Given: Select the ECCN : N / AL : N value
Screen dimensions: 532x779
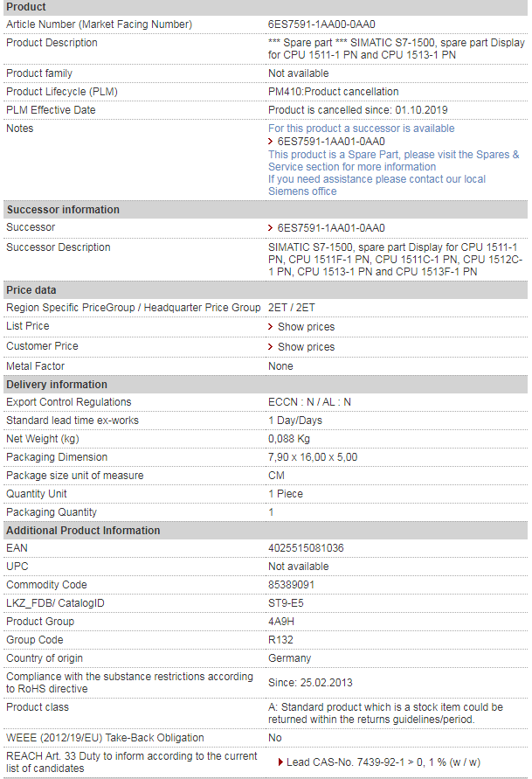Looking at the screenshot, I should [x=309, y=402].
